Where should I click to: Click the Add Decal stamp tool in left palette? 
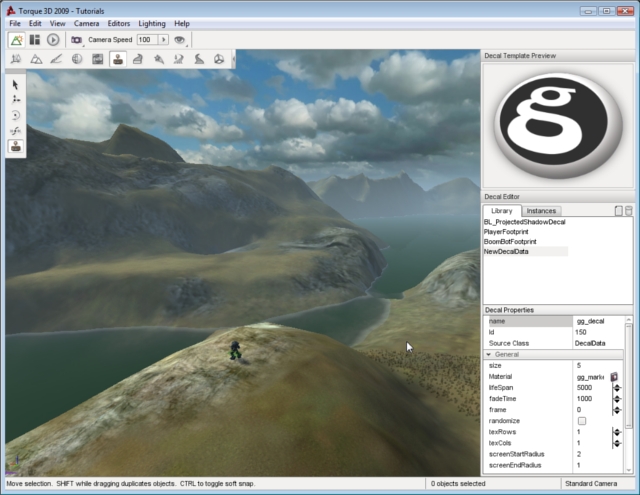tap(16, 146)
